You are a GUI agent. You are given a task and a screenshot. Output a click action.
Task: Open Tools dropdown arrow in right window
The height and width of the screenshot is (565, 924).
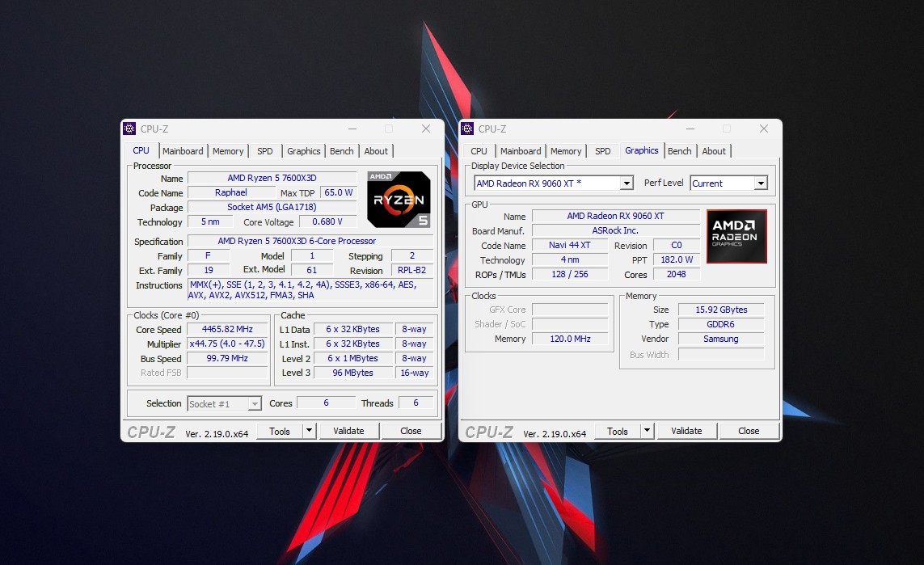[x=647, y=432]
